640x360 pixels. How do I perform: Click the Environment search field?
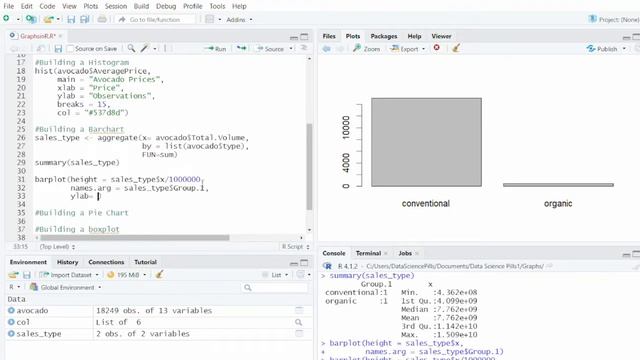click(x=275, y=287)
